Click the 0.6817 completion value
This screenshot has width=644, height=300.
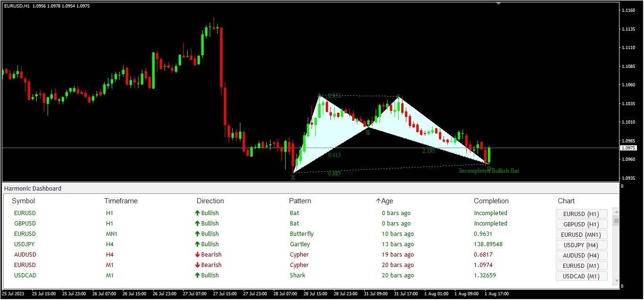(483, 255)
